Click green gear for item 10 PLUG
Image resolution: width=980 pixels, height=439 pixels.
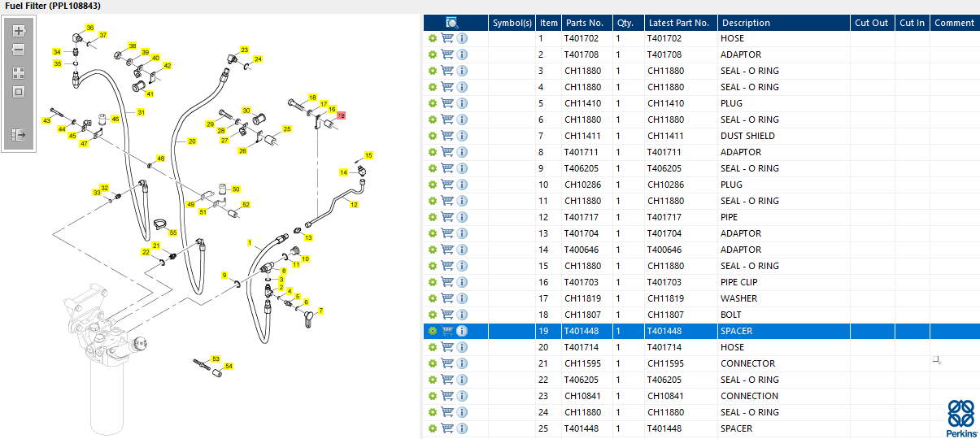tap(433, 185)
